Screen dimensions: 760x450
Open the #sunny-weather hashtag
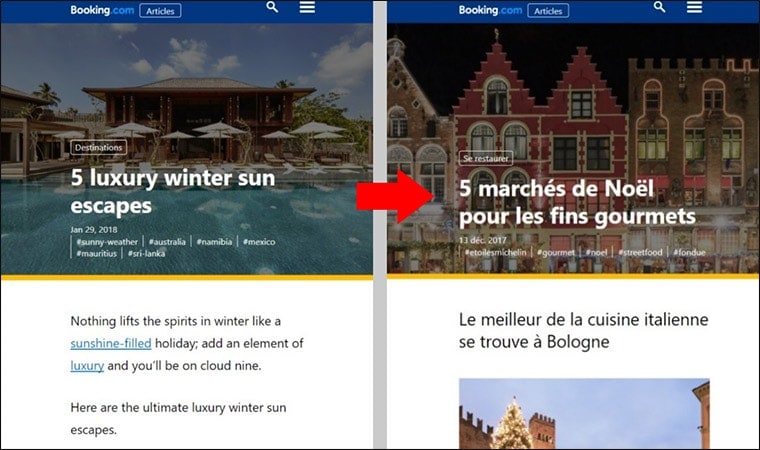coord(107,242)
